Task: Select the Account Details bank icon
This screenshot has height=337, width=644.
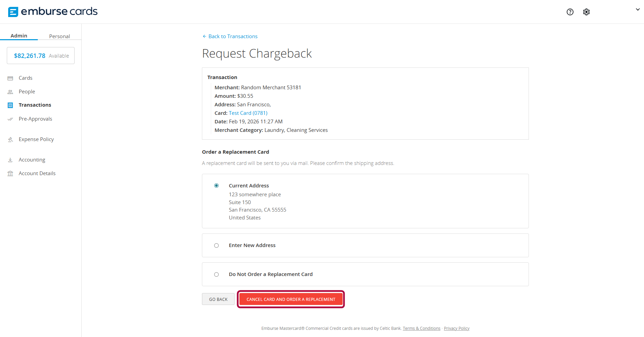Action: point(11,173)
